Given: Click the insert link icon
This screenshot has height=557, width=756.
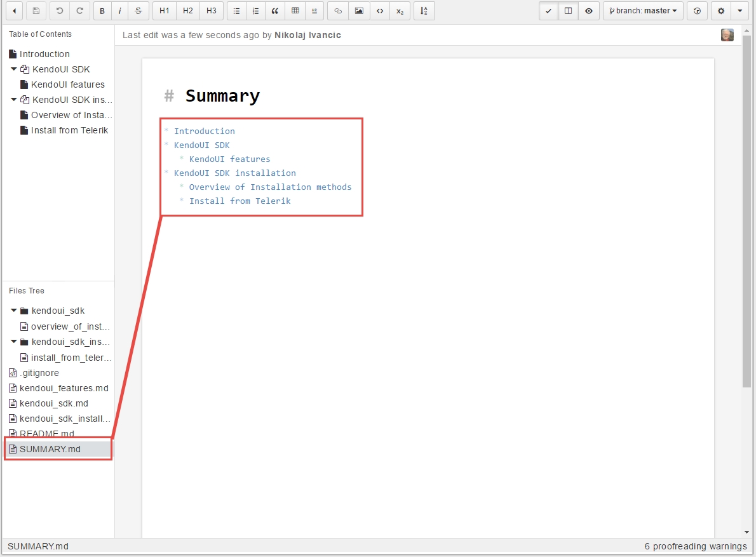Looking at the screenshot, I should 338,11.
